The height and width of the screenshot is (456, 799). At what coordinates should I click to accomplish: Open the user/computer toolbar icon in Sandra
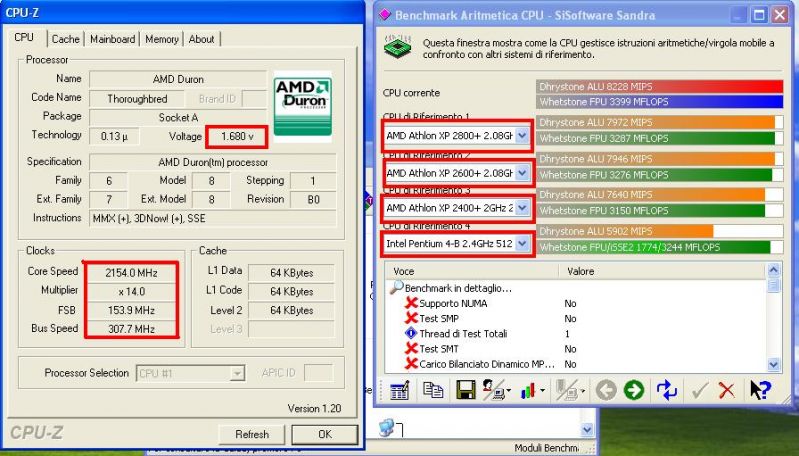(x=495, y=390)
